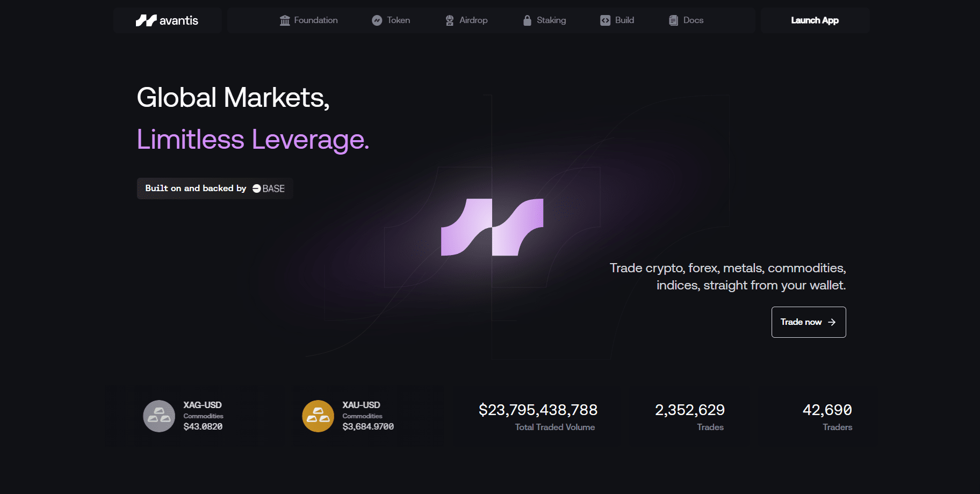980x494 pixels.
Task: Click the XAU-USD price of $3,684.9700
Action: 367,426
